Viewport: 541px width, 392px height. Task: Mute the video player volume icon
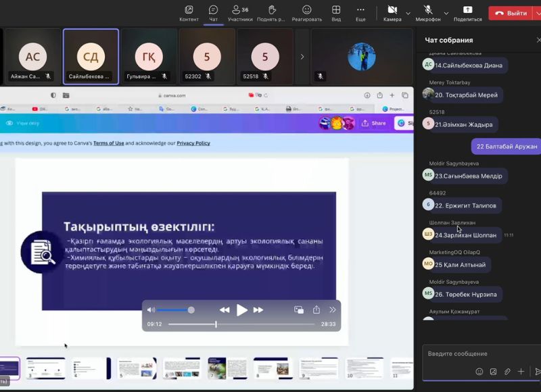151,310
